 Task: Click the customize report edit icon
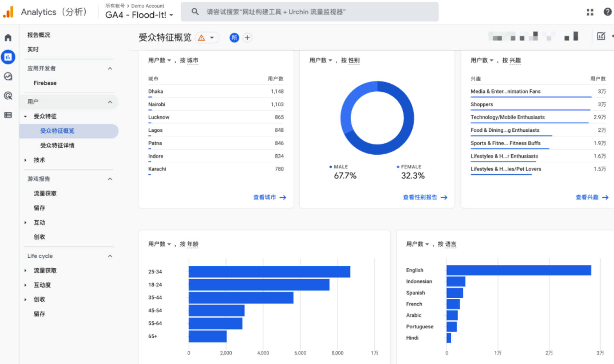pos(601,36)
